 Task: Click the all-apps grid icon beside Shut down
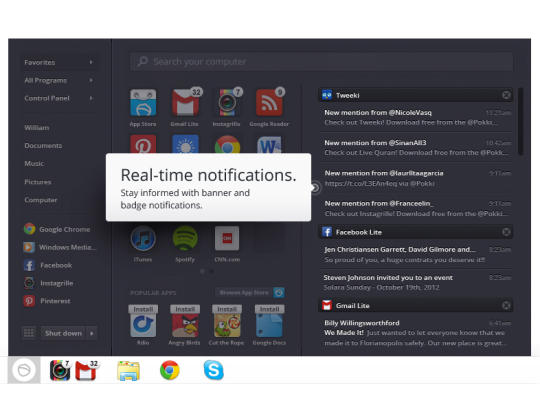[29, 333]
